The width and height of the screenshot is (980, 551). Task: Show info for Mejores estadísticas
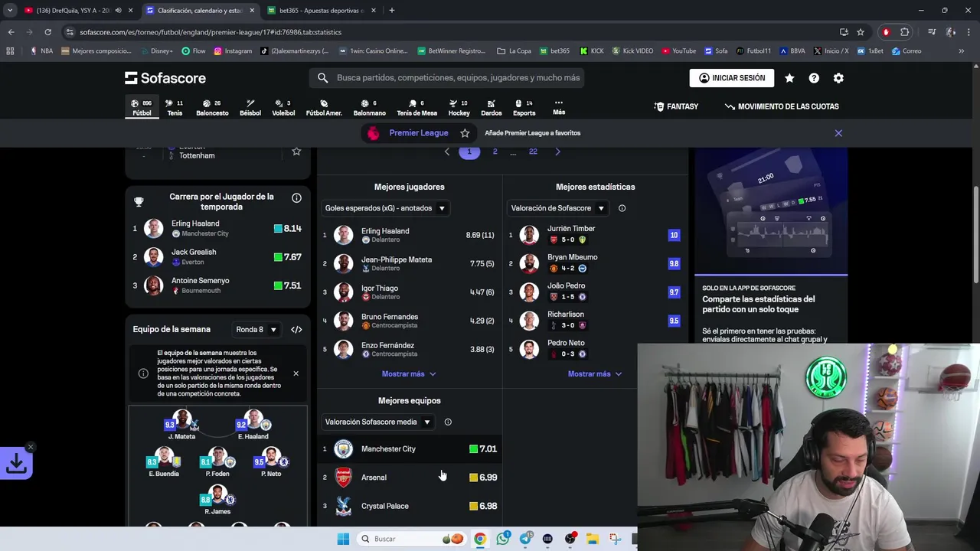[x=622, y=208]
